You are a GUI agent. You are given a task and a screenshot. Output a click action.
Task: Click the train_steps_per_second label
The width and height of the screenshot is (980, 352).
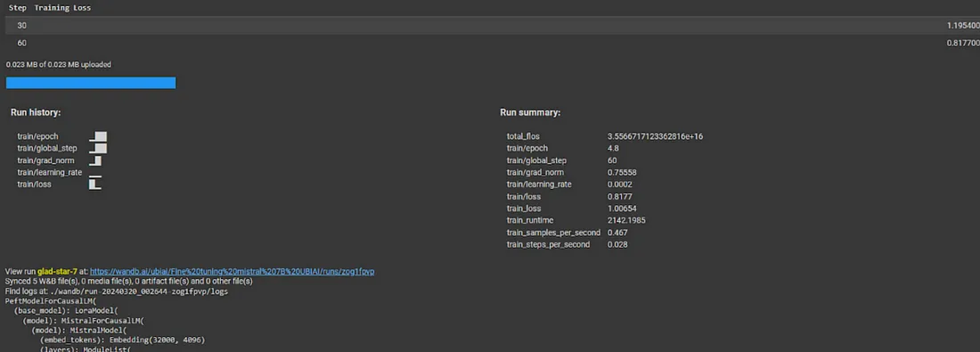[x=548, y=244]
